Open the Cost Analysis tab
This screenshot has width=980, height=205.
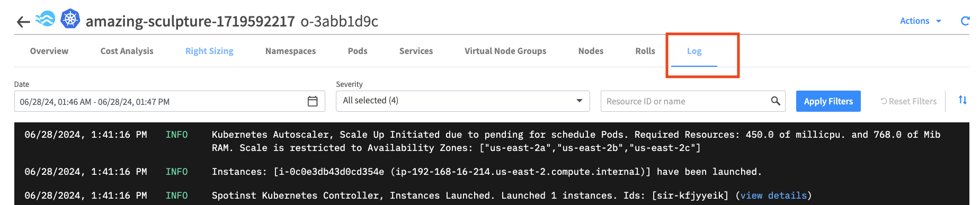pyautogui.click(x=127, y=51)
